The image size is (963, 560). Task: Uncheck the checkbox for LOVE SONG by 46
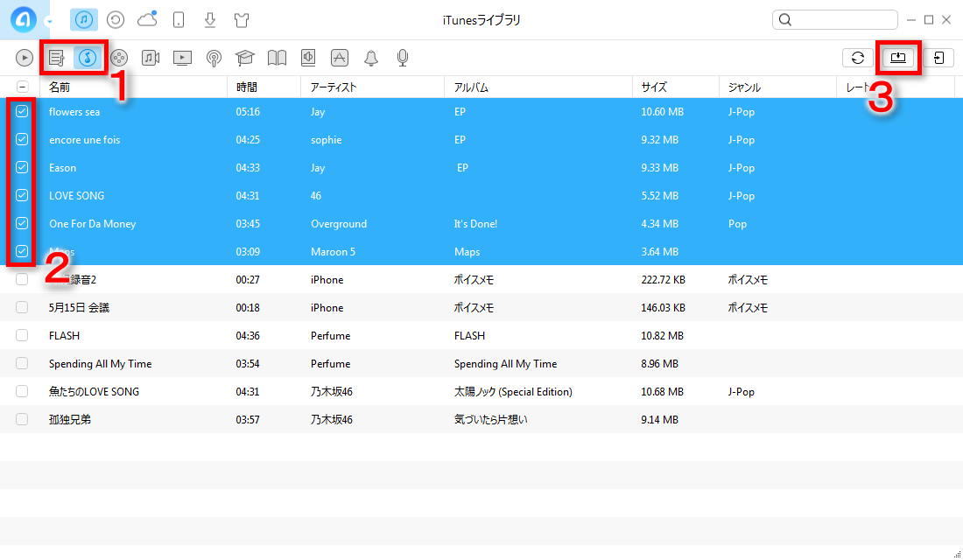22,195
